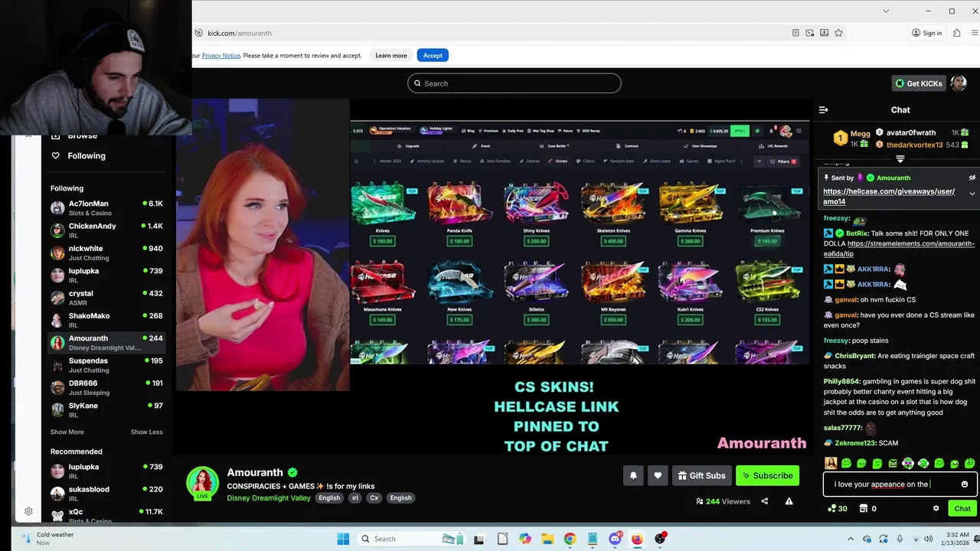Open Suspendas channel in sidebar
The height and width of the screenshot is (551, 980).
[x=107, y=365]
